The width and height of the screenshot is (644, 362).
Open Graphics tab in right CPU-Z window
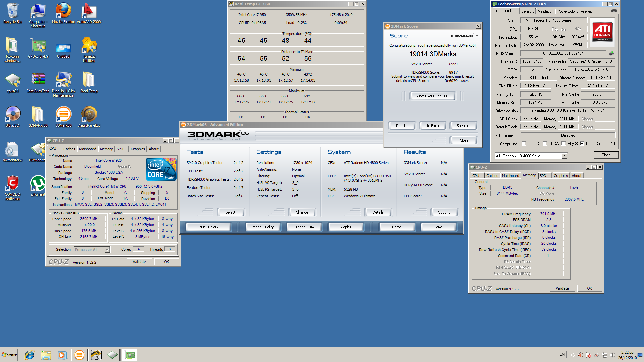[x=560, y=176]
